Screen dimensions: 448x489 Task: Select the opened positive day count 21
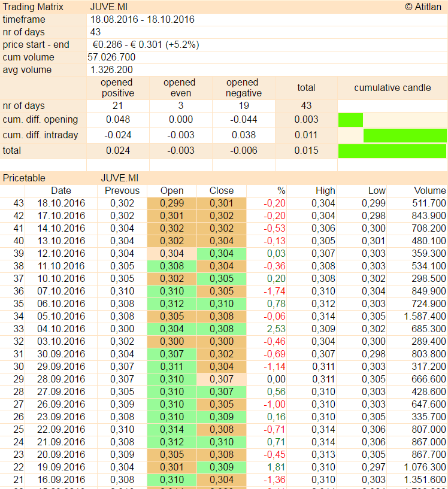[117, 106]
